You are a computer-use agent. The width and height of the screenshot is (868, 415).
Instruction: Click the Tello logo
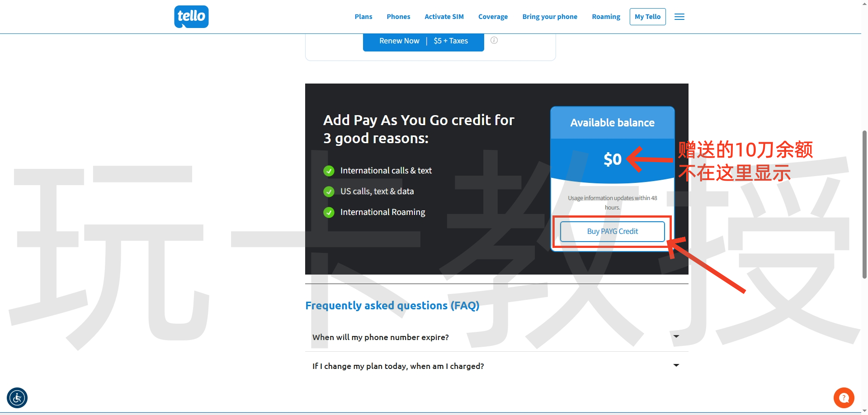191,17
